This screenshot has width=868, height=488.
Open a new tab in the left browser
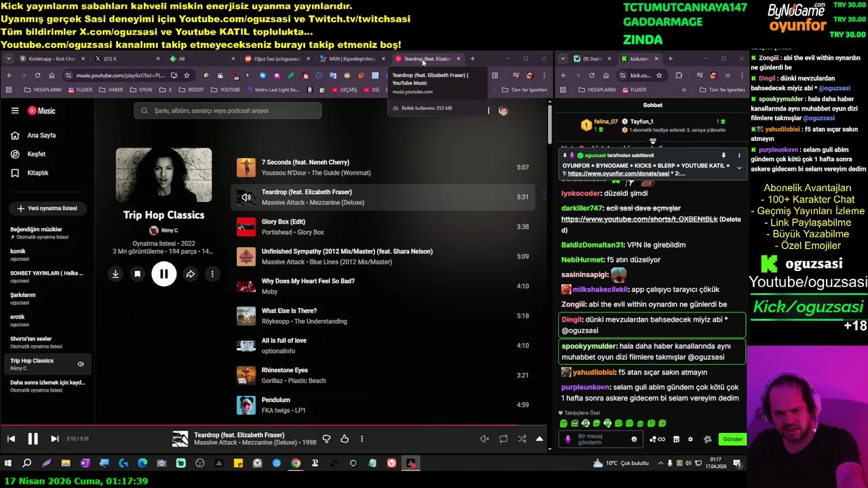click(x=473, y=58)
